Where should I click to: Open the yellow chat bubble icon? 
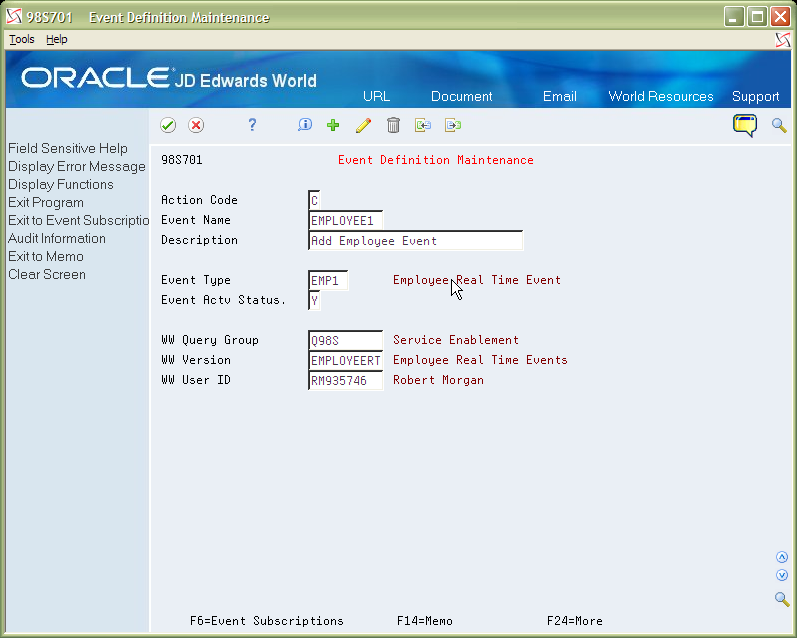[x=745, y=126]
